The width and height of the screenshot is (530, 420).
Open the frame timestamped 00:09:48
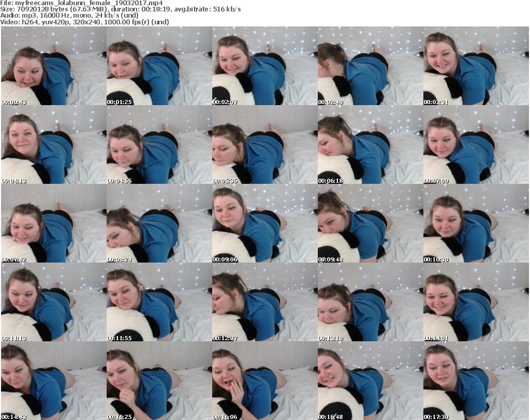point(370,224)
